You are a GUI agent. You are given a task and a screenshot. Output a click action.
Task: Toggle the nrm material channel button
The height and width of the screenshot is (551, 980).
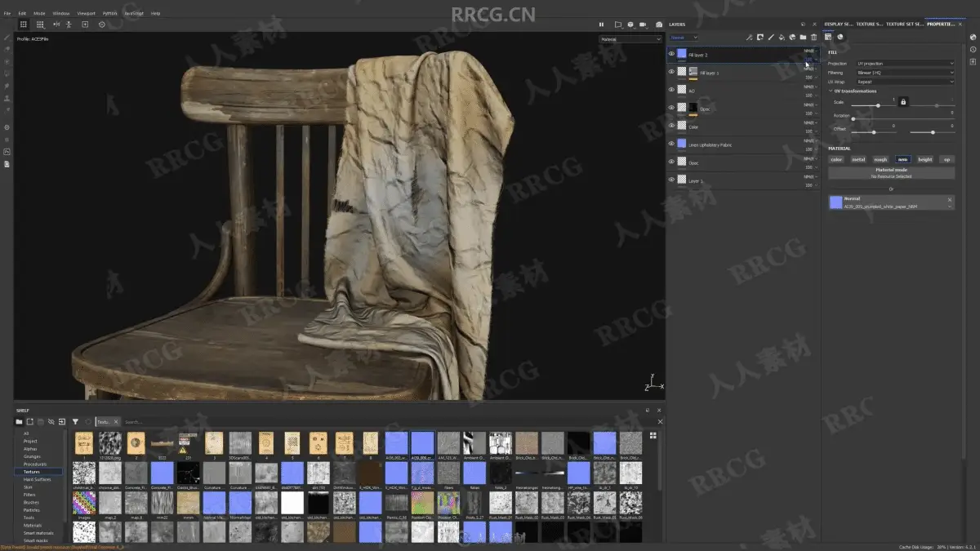coord(902,159)
